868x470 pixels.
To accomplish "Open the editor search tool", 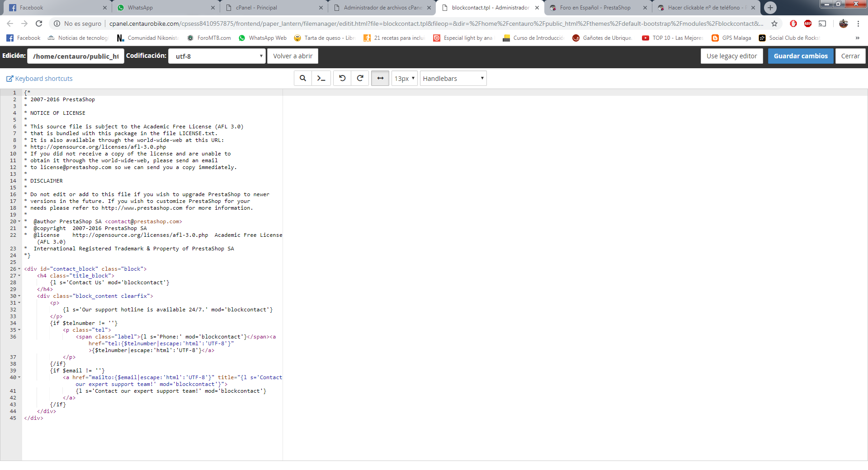I will [303, 78].
